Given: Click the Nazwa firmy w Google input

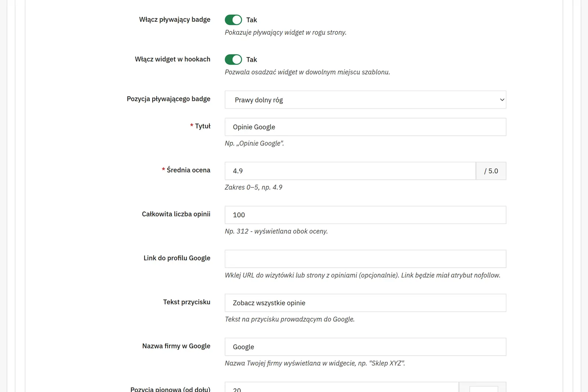Looking at the screenshot, I should coord(365,347).
